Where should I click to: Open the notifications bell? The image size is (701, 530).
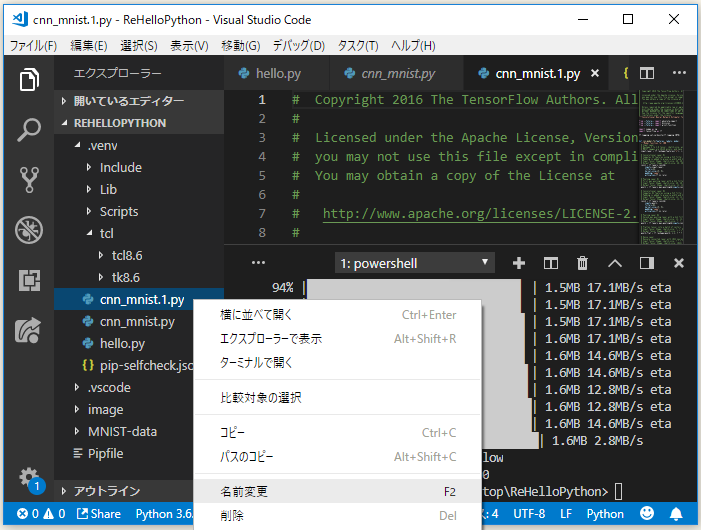676,514
